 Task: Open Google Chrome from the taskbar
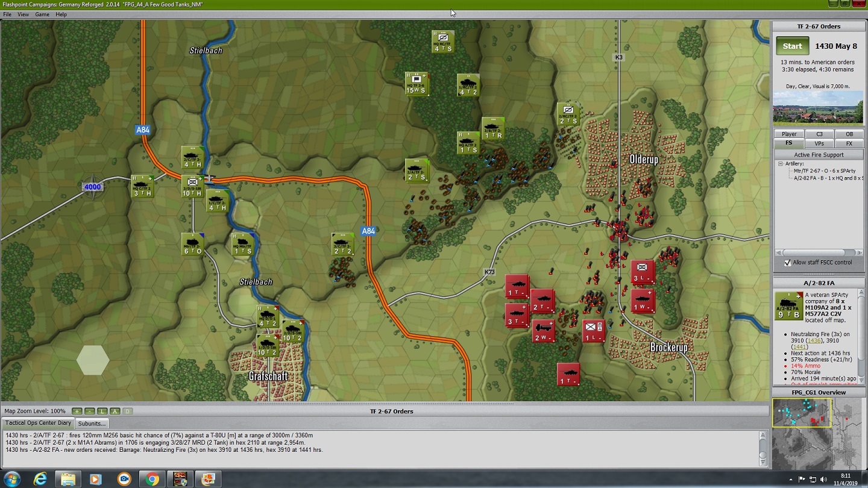click(x=151, y=479)
